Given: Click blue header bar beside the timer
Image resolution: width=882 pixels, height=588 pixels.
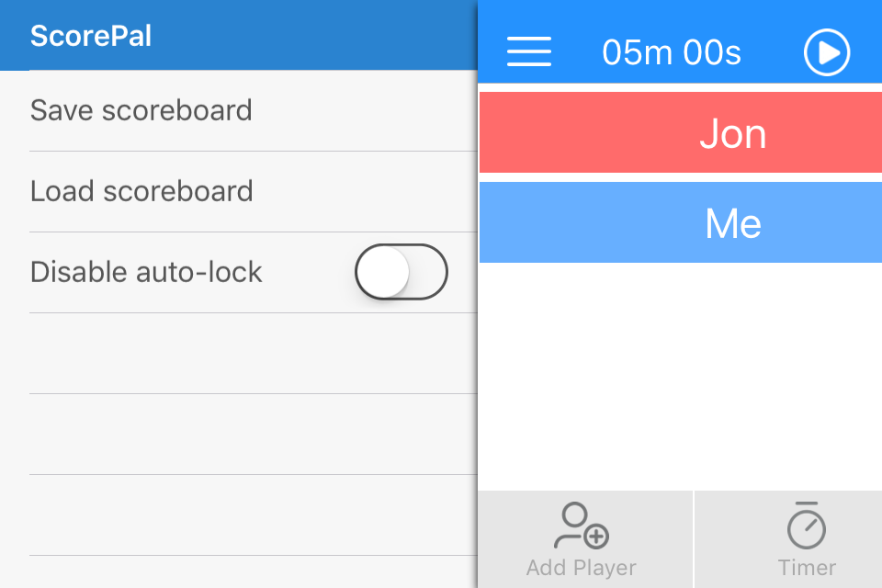Looking at the screenshot, I should click(773, 52).
